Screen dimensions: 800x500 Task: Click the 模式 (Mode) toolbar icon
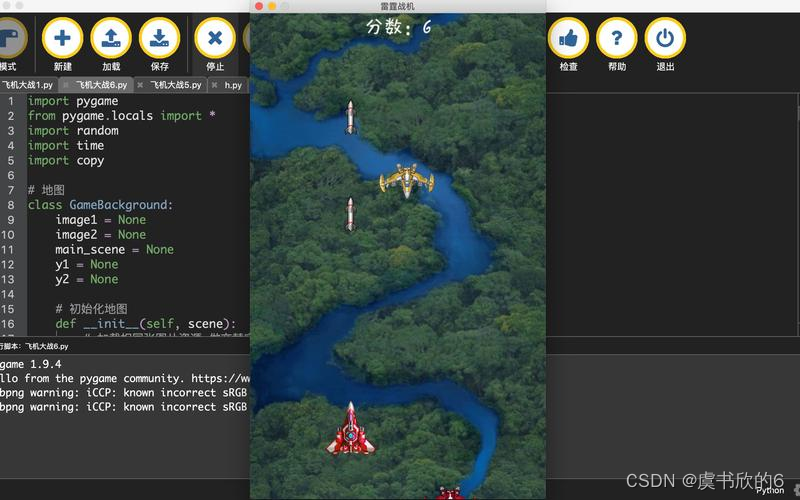[10, 38]
